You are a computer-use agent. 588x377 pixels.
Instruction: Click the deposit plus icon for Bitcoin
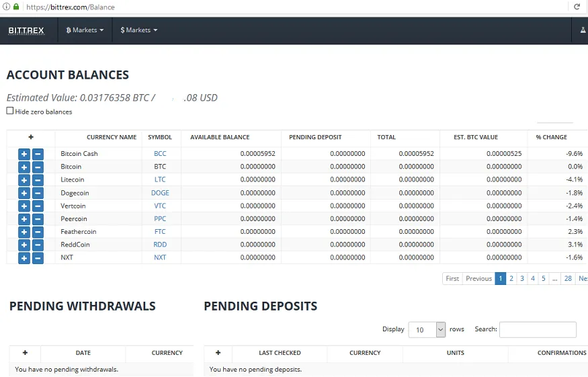[x=24, y=167]
